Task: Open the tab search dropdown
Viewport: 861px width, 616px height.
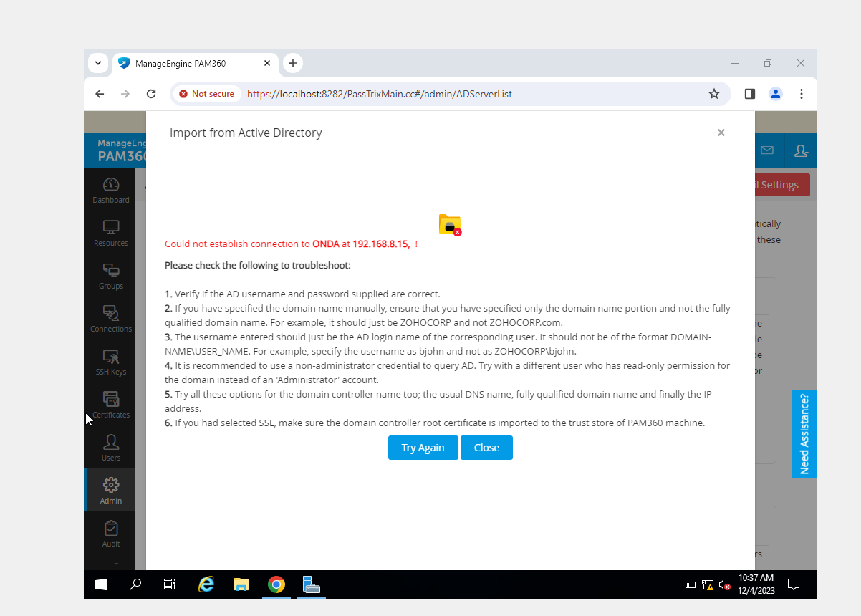Action: click(98, 63)
